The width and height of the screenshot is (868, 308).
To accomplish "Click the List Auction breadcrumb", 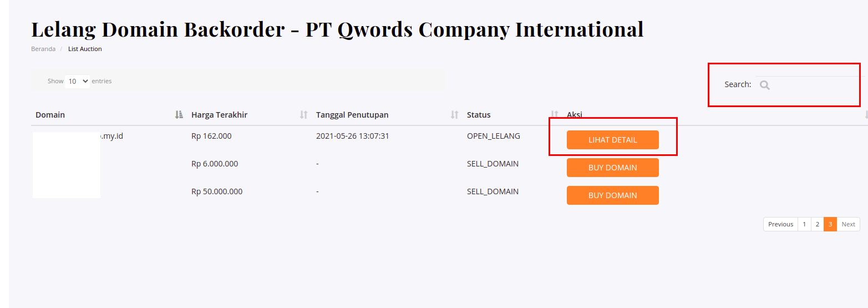I will pos(85,49).
